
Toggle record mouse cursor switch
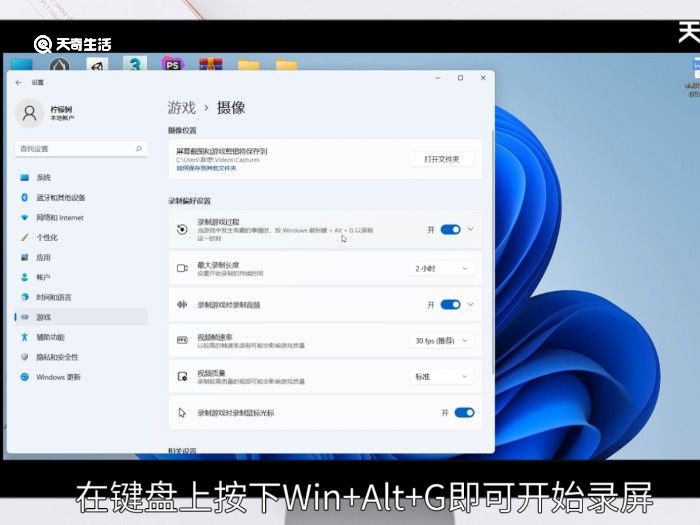464,412
